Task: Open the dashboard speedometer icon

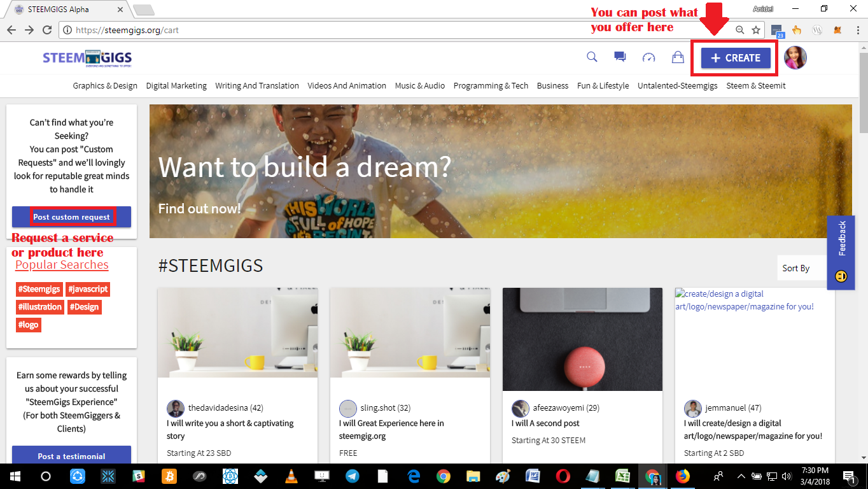Action: pos(648,57)
